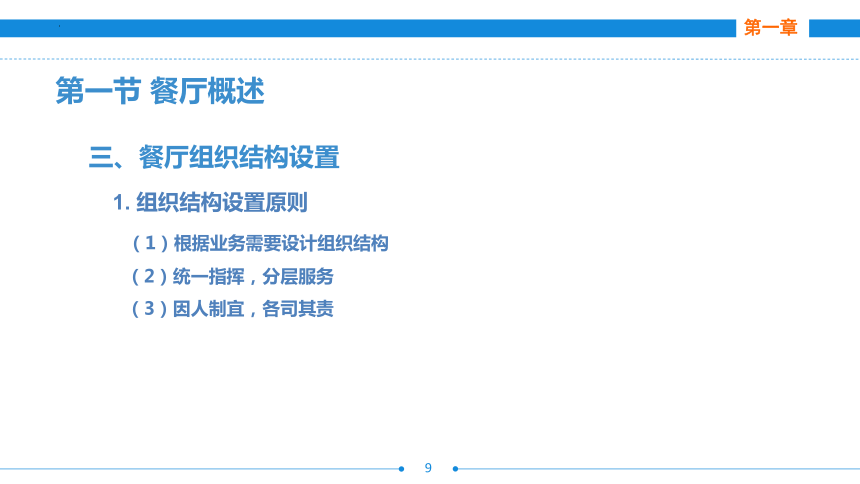Image resolution: width=860 pixels, height=484 pixels.
Task: Click the subheading 三、餐厅组织结构设置
Action: 214,157
